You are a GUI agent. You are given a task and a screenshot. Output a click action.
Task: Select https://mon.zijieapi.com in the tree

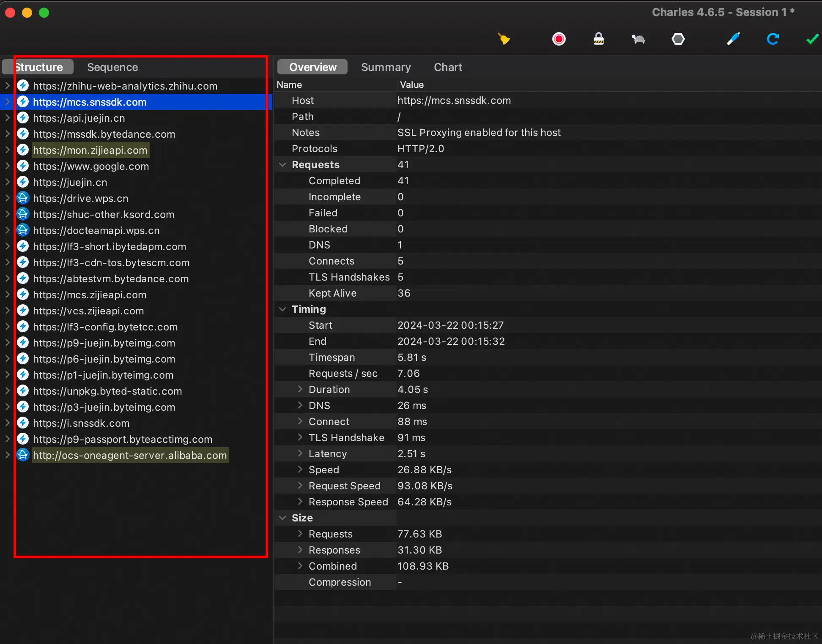(x=90, y=150)
